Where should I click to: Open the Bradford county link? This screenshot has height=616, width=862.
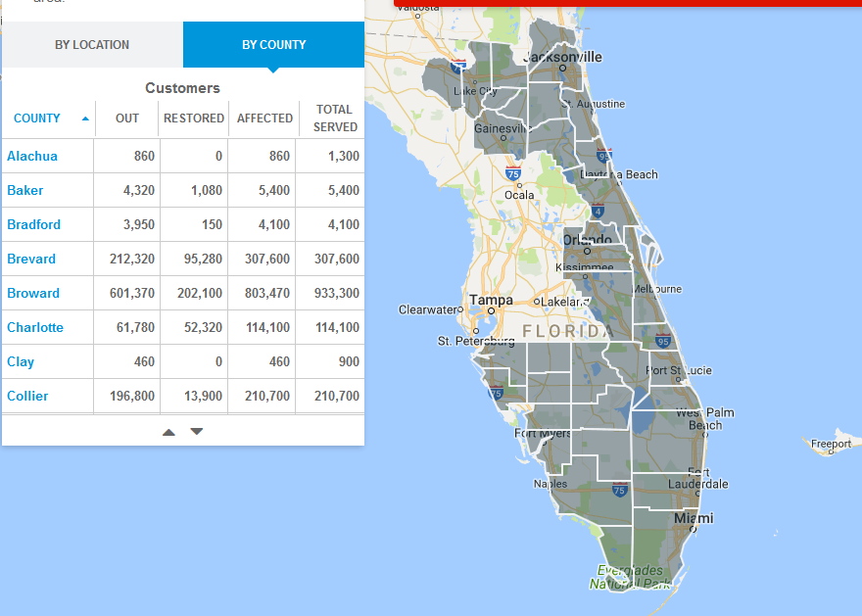pyautogui.click(x=33, y=224)
